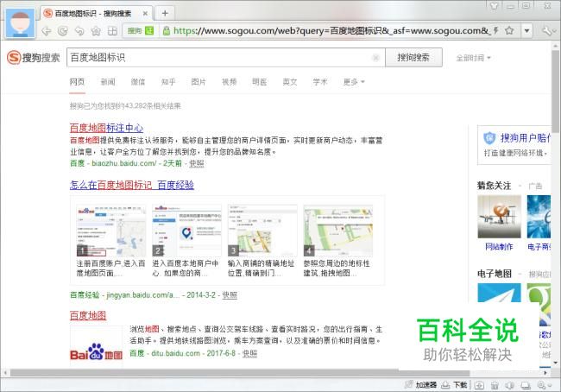
Task: Switch to the 知乎 tab
Action: tap(168, 82)
